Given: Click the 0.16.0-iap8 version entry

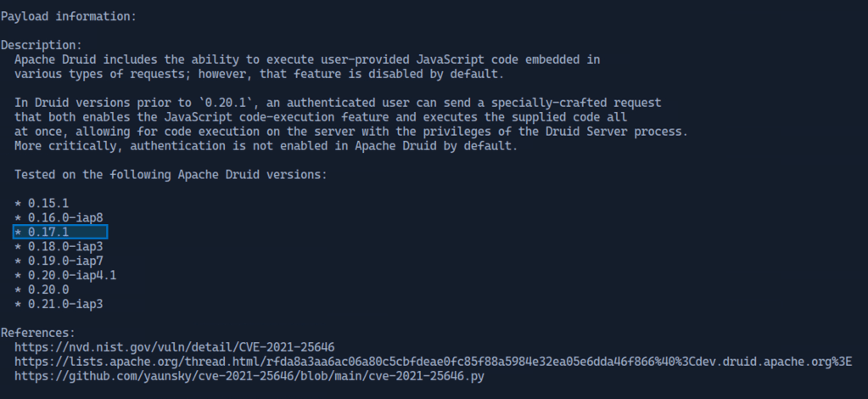Looking at the screenshot, I should 63,217.
